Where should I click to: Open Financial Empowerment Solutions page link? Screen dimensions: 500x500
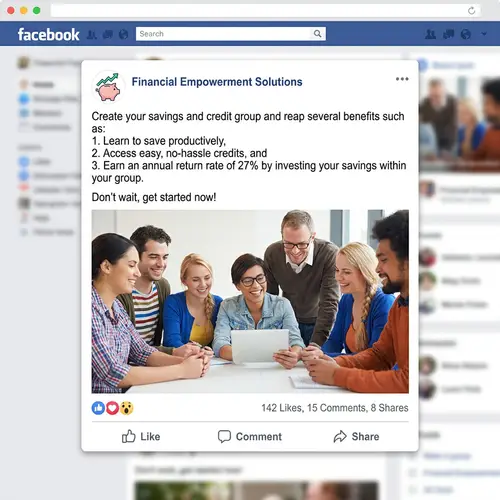(217, 82)
